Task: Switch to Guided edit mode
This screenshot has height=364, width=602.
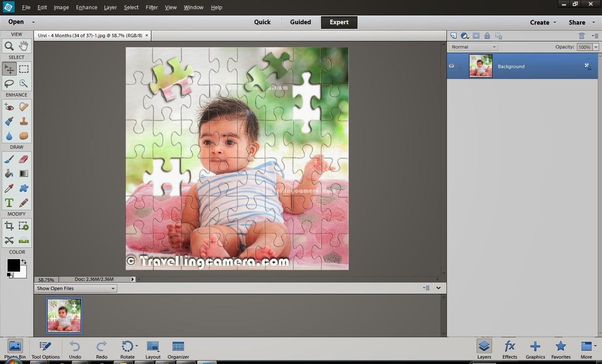Action: click(x=301, y=22)
